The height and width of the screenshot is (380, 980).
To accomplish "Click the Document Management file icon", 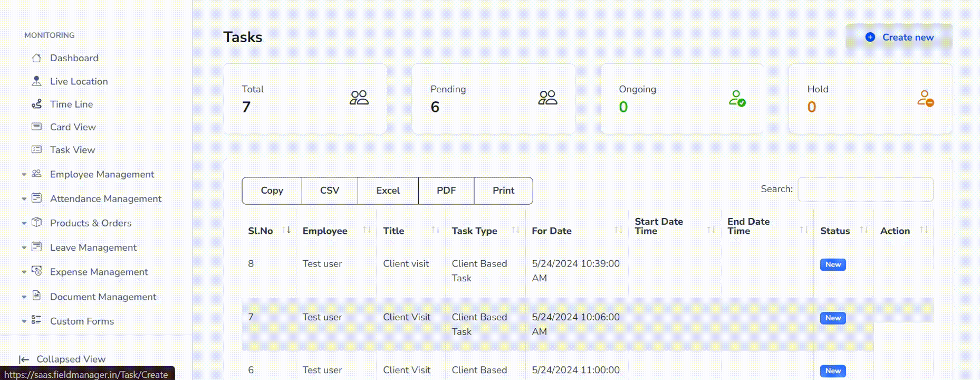I will [x=36, y=296].
